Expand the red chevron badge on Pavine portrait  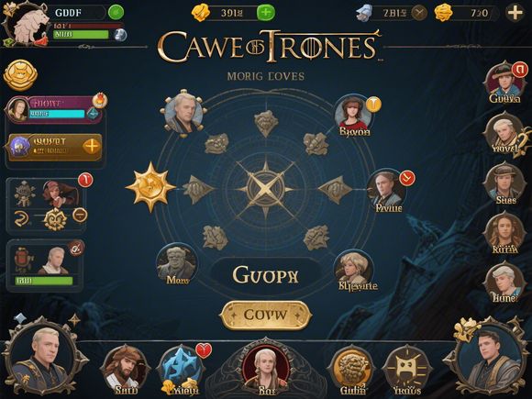407,178
